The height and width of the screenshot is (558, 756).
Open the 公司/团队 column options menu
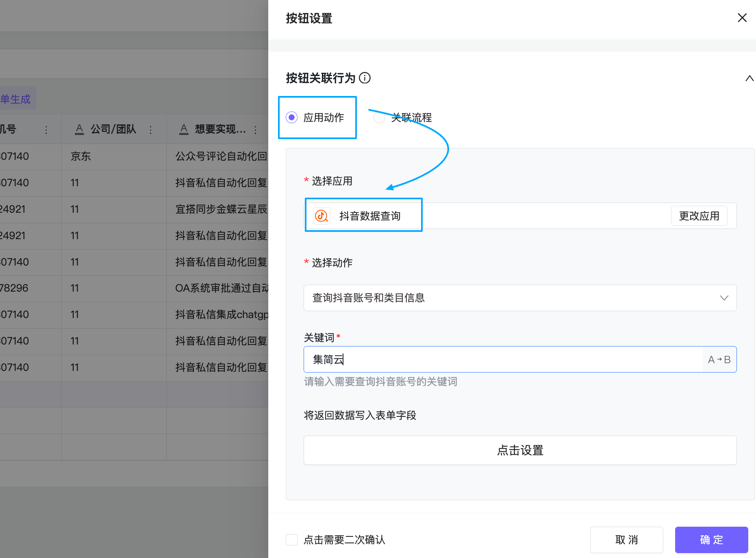[x=151, y=130]
